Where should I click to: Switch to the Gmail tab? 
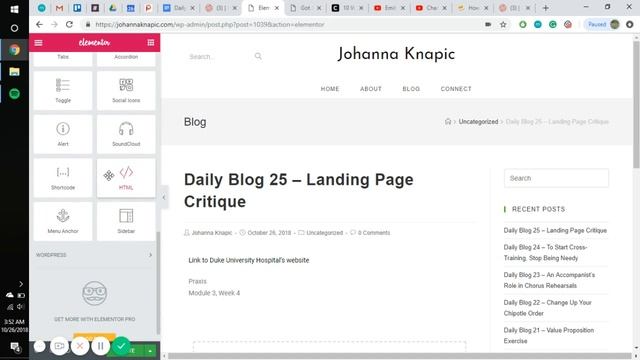click(x=60, y=8)
